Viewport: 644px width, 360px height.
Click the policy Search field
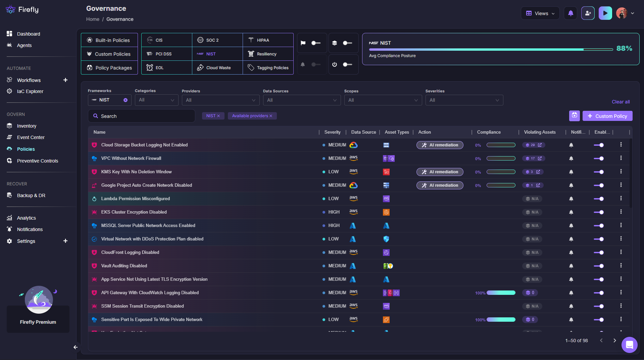(x=141, y=116)
